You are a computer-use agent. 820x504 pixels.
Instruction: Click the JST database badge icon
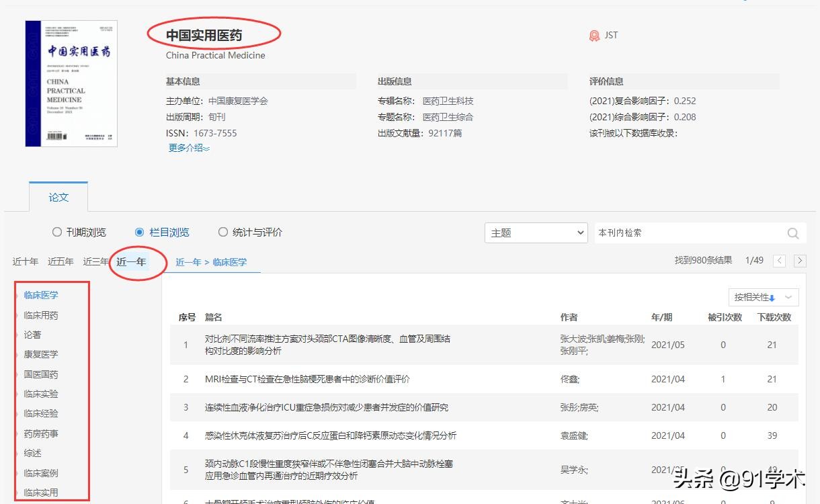point(594,35)
